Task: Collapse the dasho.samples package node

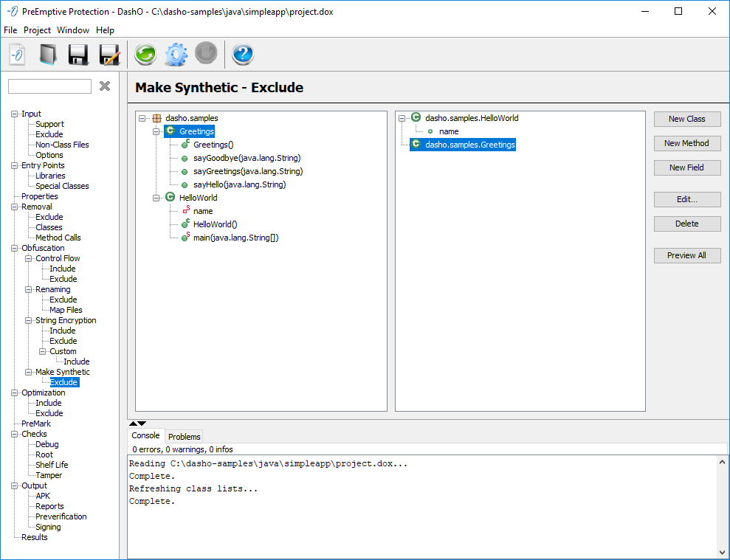Action: click(x=142, y=118)
